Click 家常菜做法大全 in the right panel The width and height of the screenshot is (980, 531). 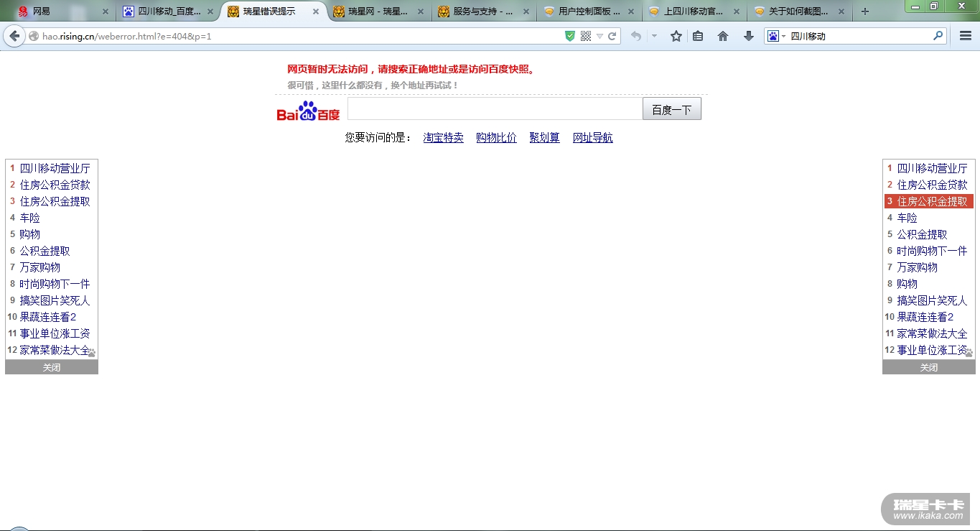coord(932,333)
